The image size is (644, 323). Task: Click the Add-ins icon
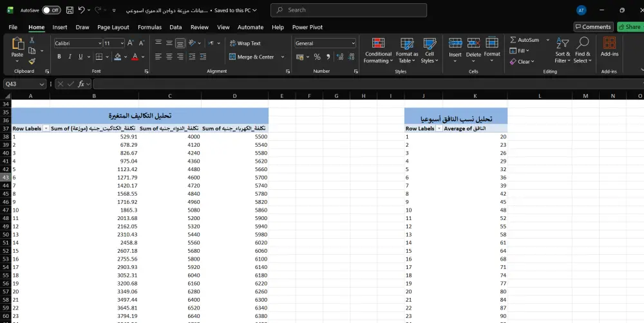tap(609, 44)
